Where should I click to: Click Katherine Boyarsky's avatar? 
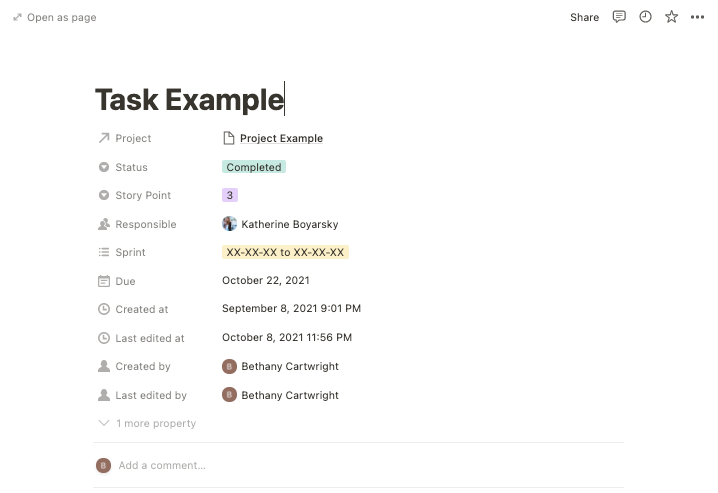pyautogui.click(x=229, y=224)
